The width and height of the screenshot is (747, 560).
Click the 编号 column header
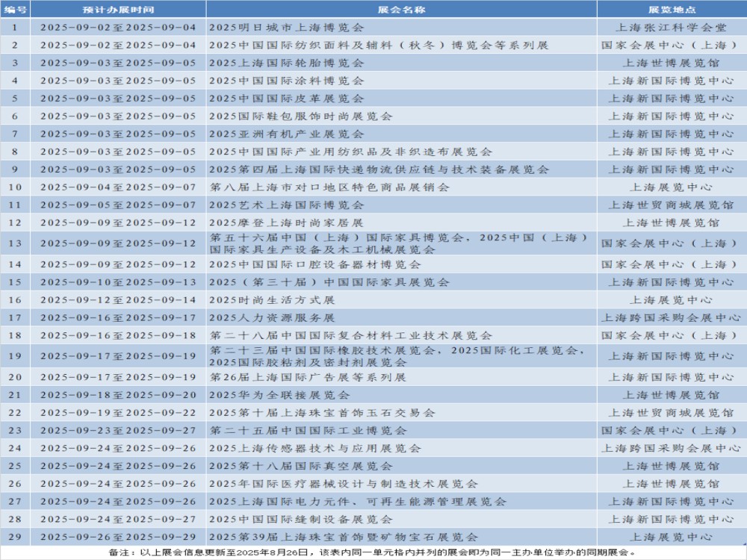pos(15,9)
